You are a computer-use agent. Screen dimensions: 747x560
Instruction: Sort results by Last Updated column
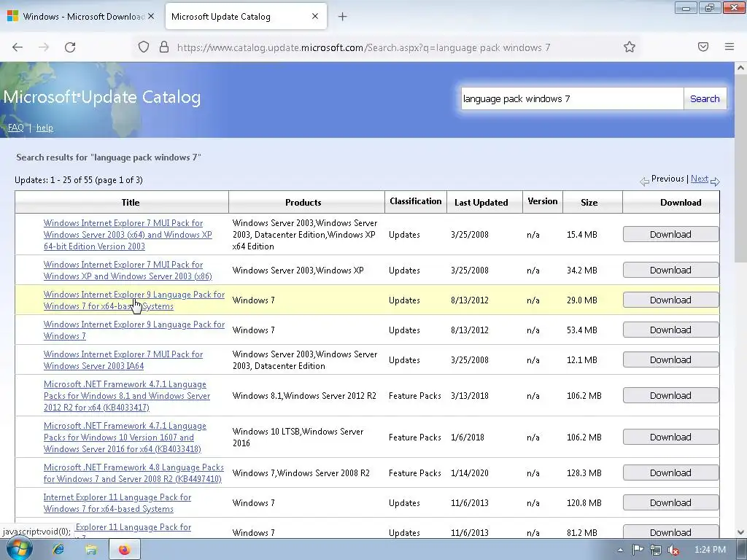481,203
